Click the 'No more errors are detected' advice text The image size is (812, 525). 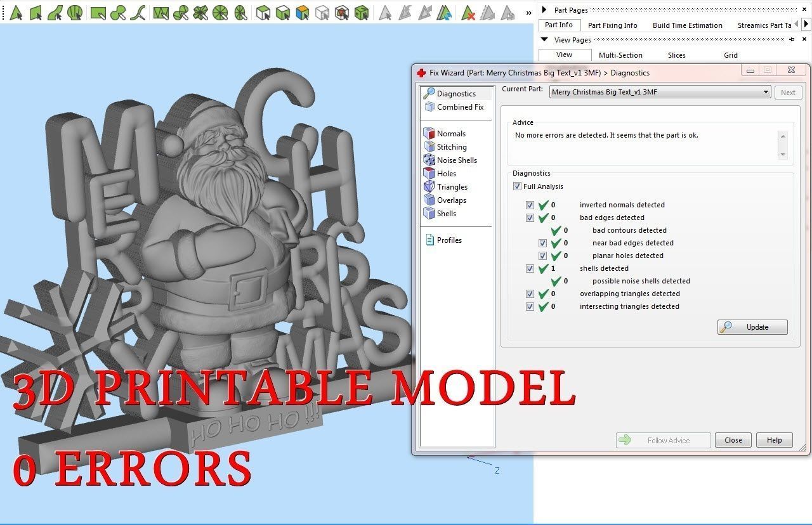coord(606,135)
